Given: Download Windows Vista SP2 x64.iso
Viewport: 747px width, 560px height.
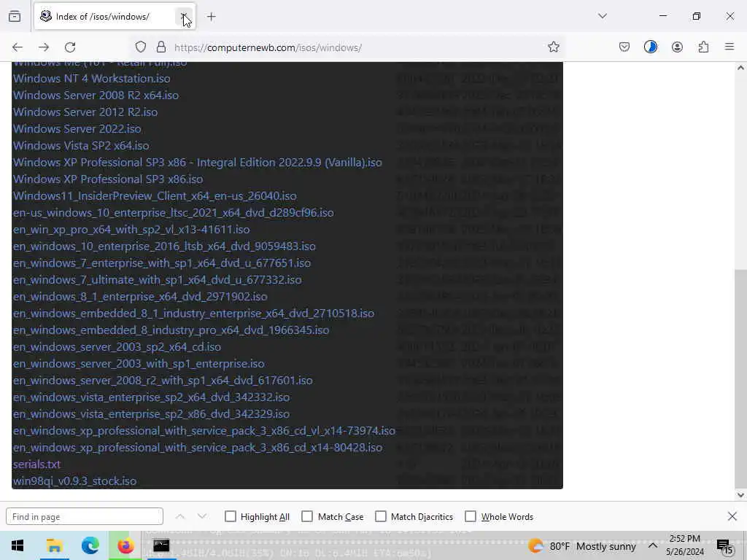Looking at the screenshot, I should (81, 145).
